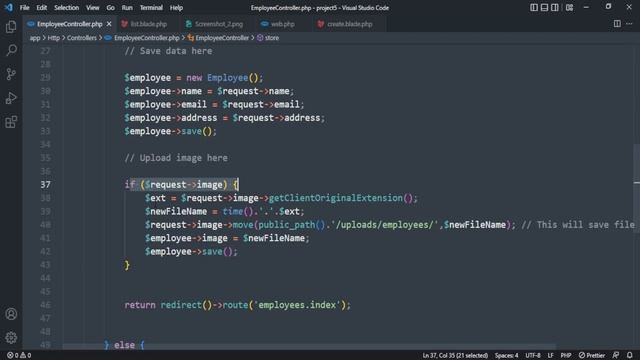The width and height of the screenshot is (640, 360).
Task: Switch to the list.blade.php tab
Action: (148, 24)
